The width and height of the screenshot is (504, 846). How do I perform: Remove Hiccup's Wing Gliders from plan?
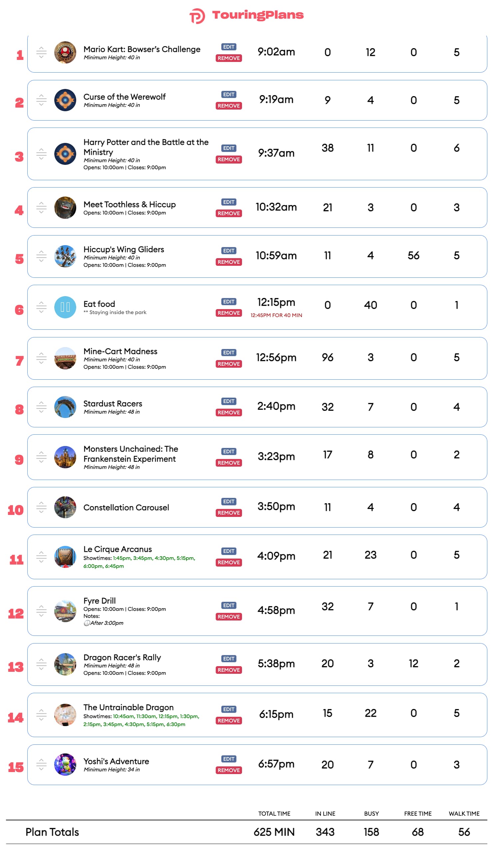pos(229,262)
